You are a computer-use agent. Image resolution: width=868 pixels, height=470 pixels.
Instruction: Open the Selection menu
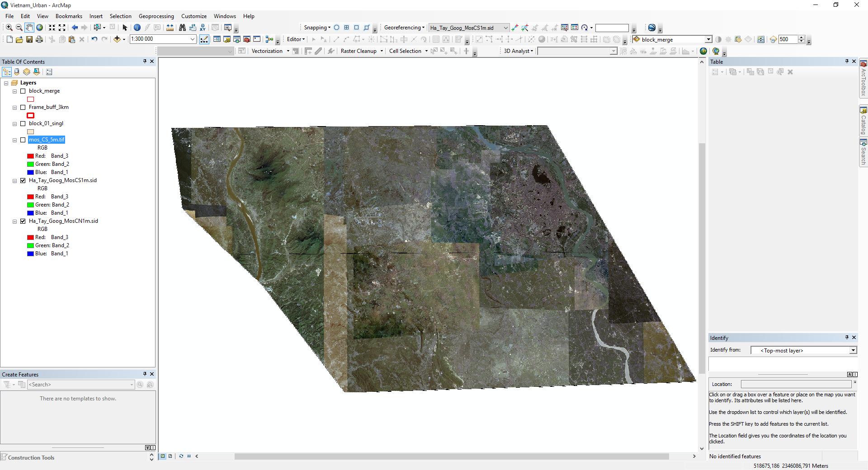coord(120,16)
